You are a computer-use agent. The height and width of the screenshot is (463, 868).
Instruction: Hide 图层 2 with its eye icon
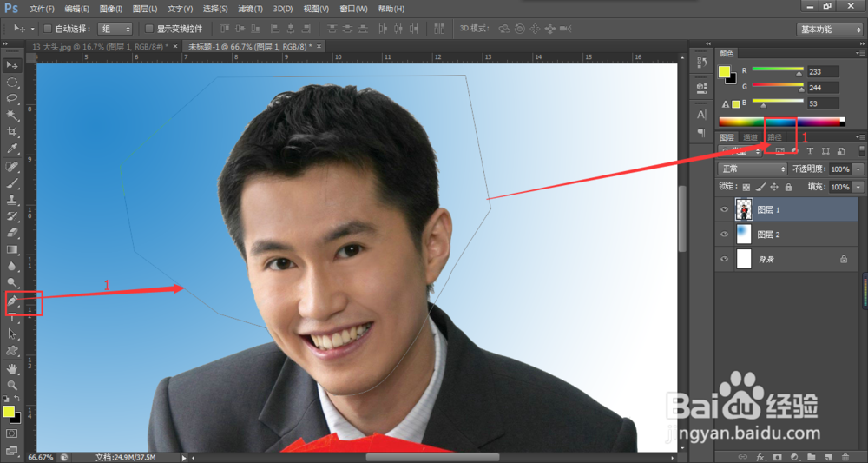(x=725, y=235)
